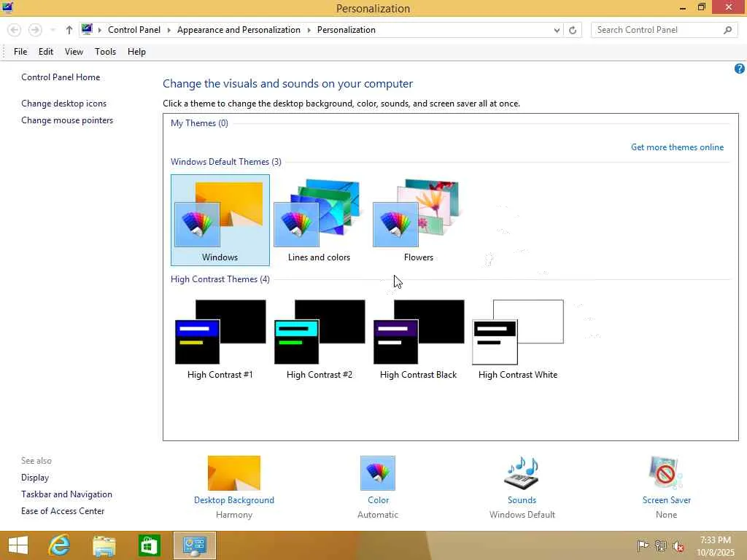
Task: Expand the chevron after Control Panel breadcrumb
Action: 169,30
